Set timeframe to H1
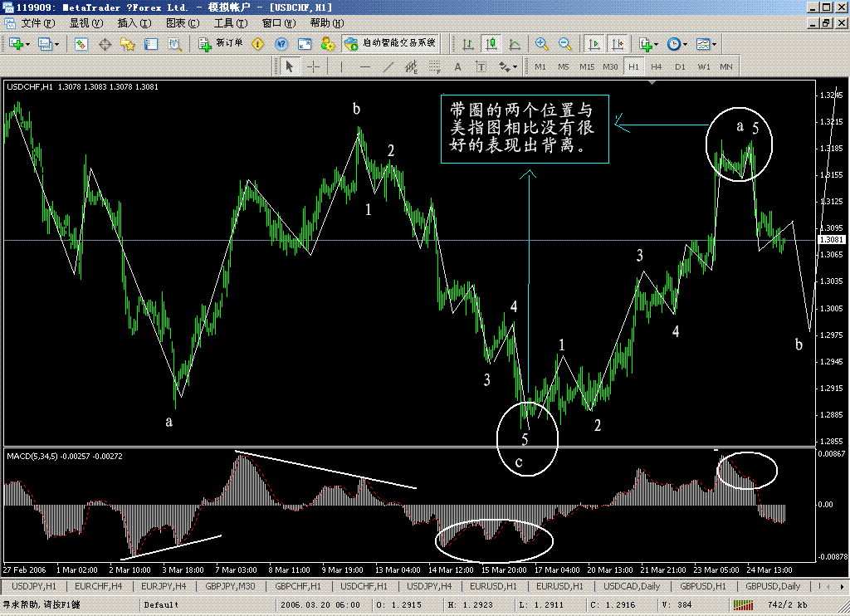This screenshot has width=850, height=616. [633, 66]
